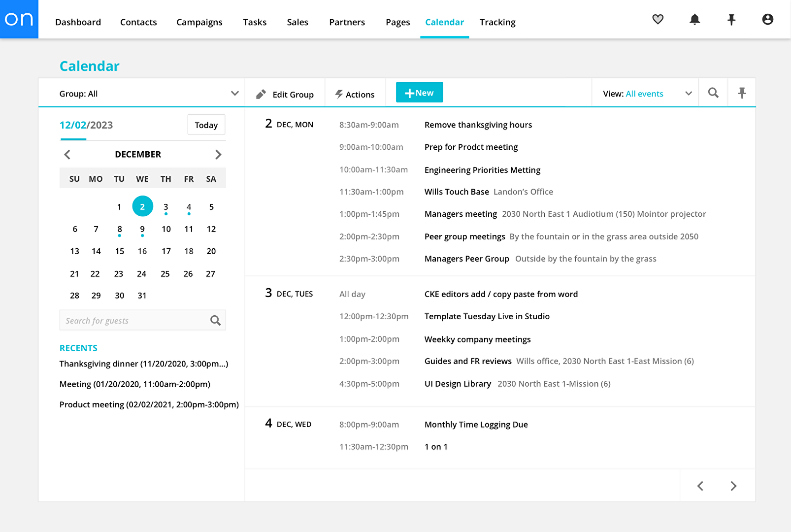Click the '3 DEC, TUES' day header

click(289, 293)
